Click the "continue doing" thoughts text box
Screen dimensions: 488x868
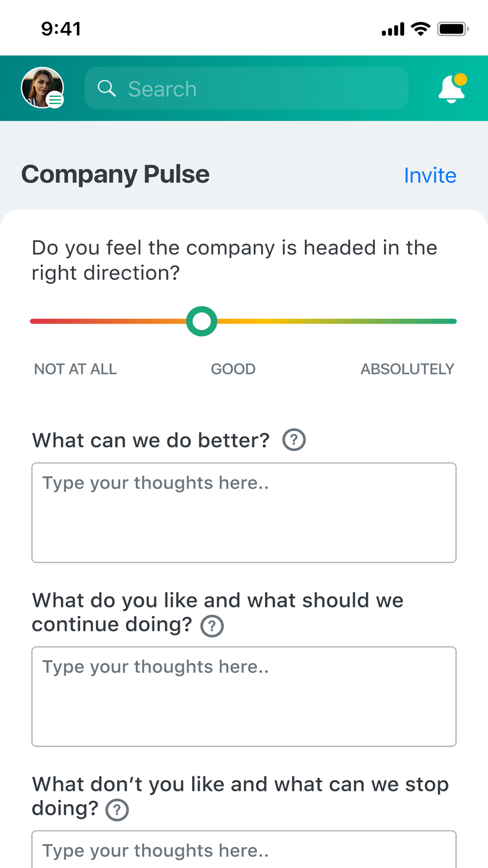(x=244, y=697)
